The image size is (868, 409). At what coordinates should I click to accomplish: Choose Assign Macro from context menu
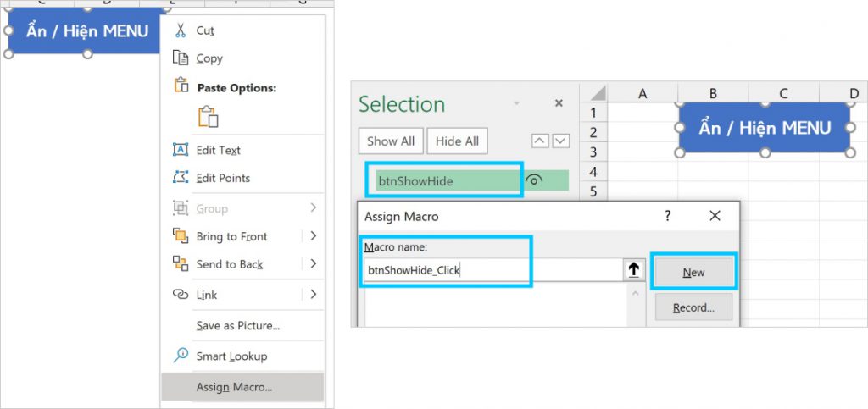pyautogui.click(x=234, y=387)
